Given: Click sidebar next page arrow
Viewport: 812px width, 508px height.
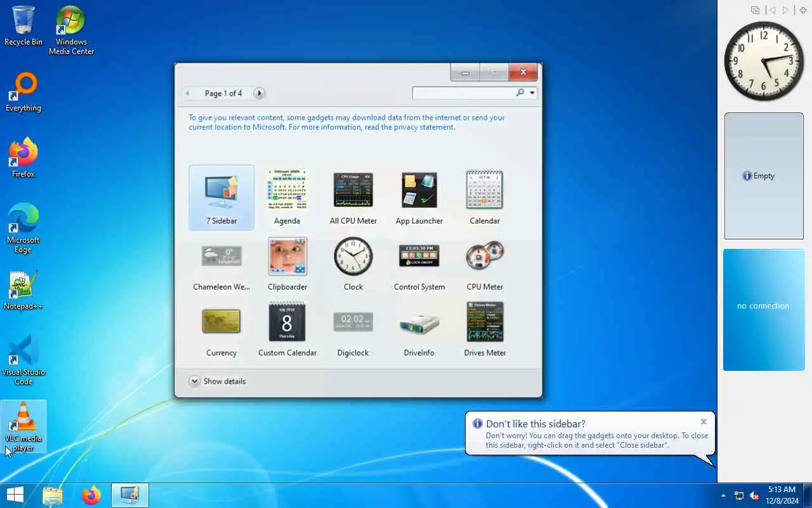Looking at the screenshot, I should point(786,10).
